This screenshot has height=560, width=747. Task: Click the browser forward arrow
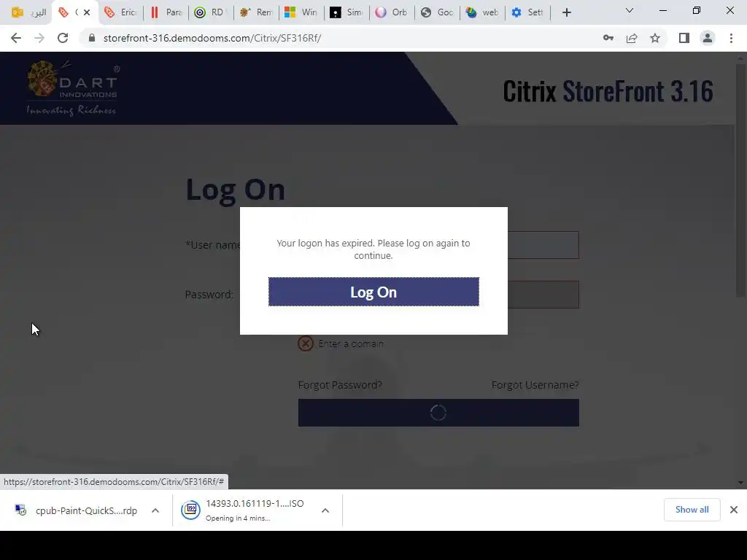[39, 38]
